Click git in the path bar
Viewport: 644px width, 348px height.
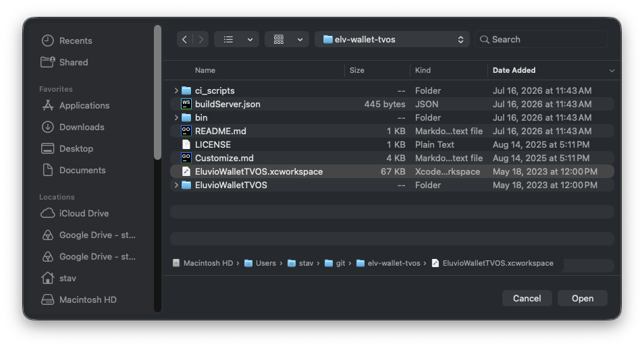(x=335, y=263)
